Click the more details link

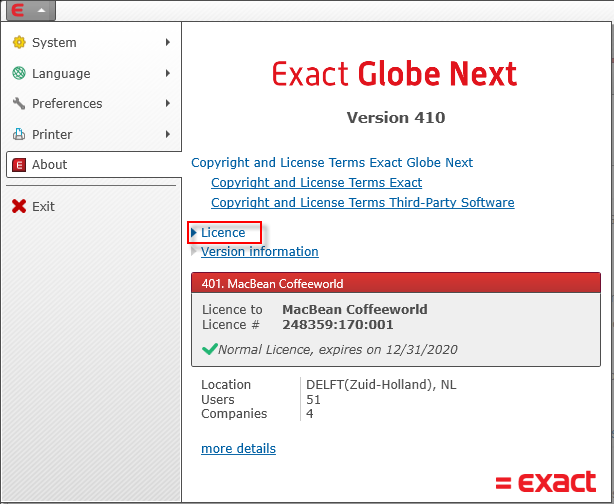pyautogui.click(x=238, y=448)
